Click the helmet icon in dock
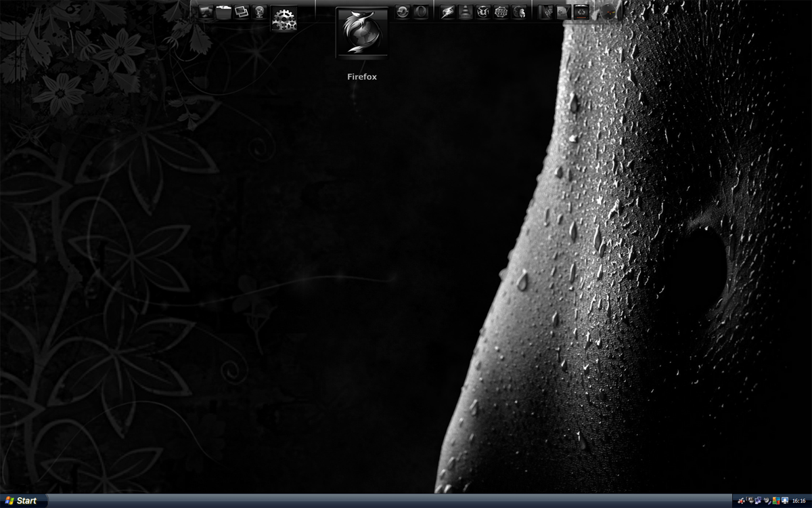Image resolution: width=812 pixels, height=508 pixels. click(519, 12)
